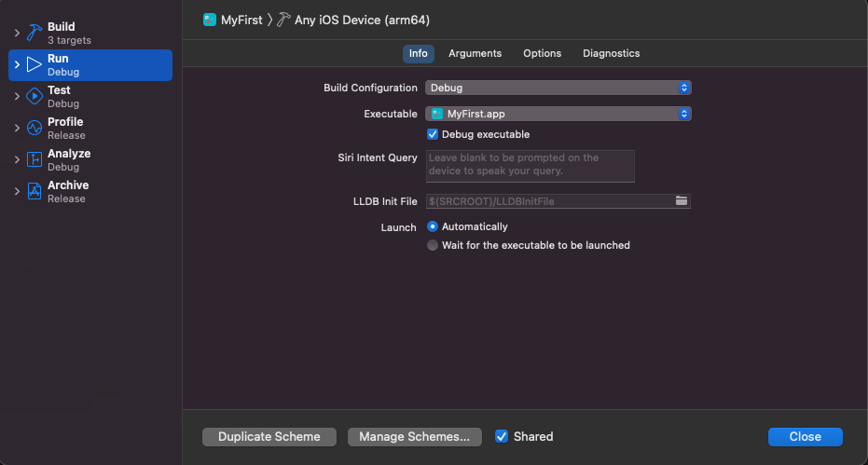The height and width of the screenshot is (465, 868).
Task: Expand the Run action disclosure arrow
Action: point(17,65)
